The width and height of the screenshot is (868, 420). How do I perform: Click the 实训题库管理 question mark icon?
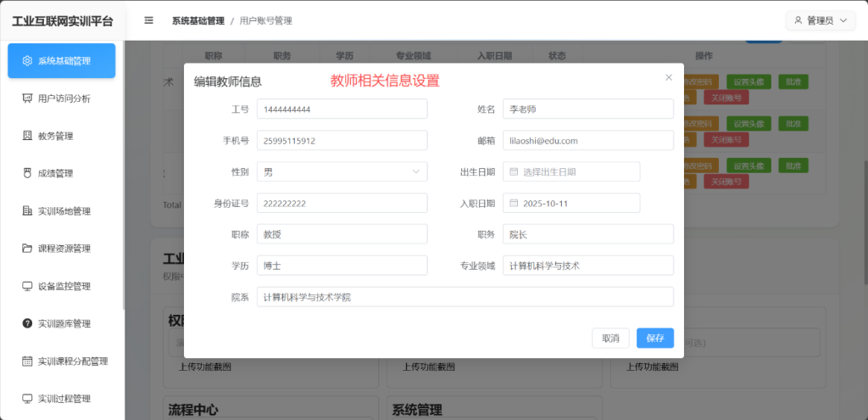[27, 323]
